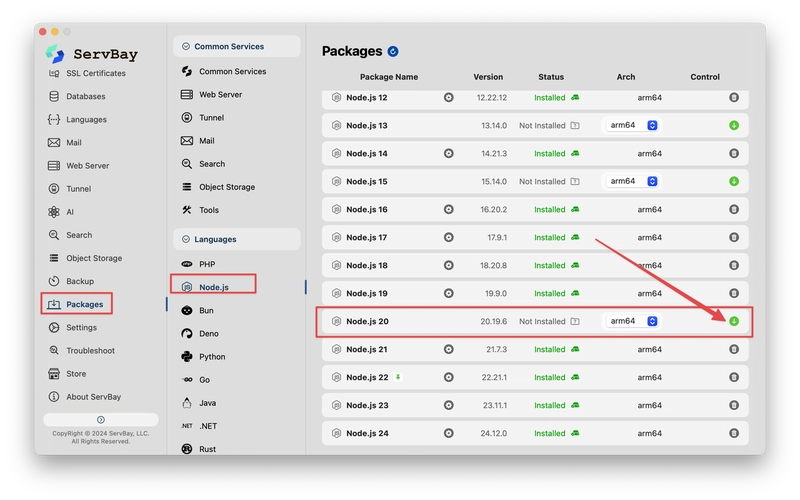Viewport: 800px width, 500px height.
Task: Go to Troubleshoot in the sidebar
Action: pos(90,351)
